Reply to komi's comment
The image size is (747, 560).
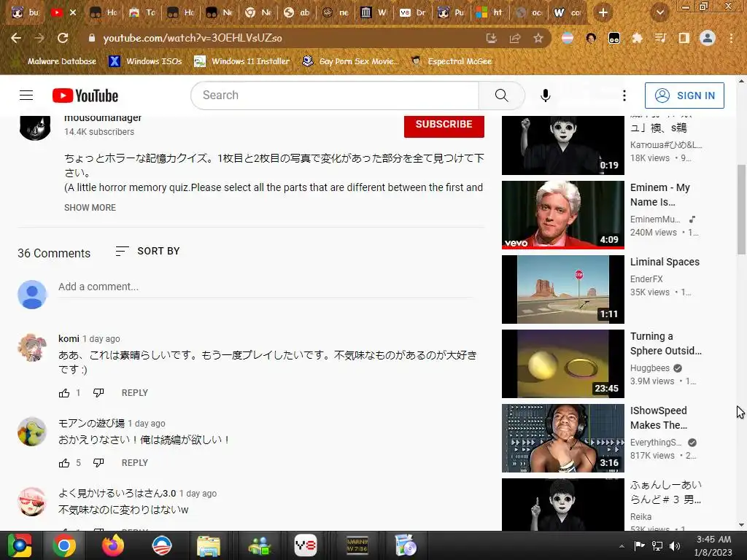pos(135,393)
